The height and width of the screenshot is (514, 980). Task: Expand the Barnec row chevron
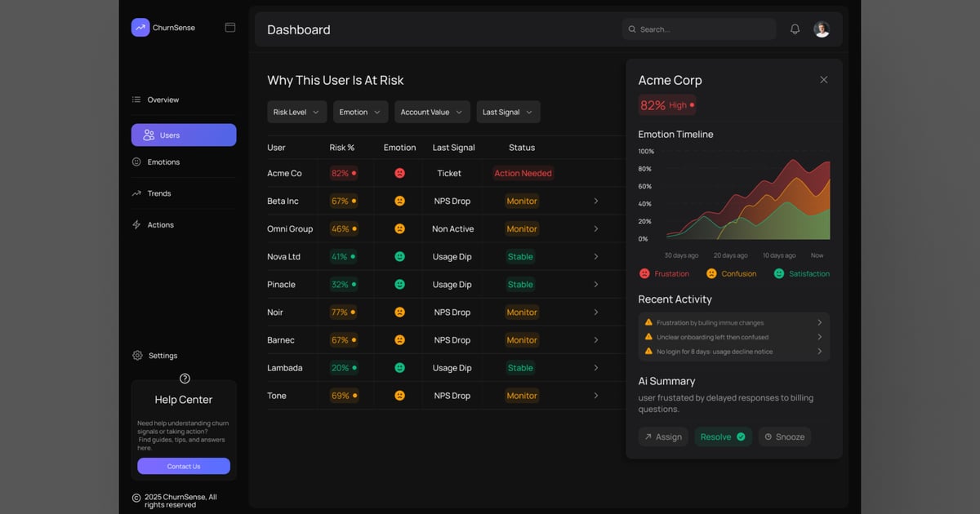(596, 339)
